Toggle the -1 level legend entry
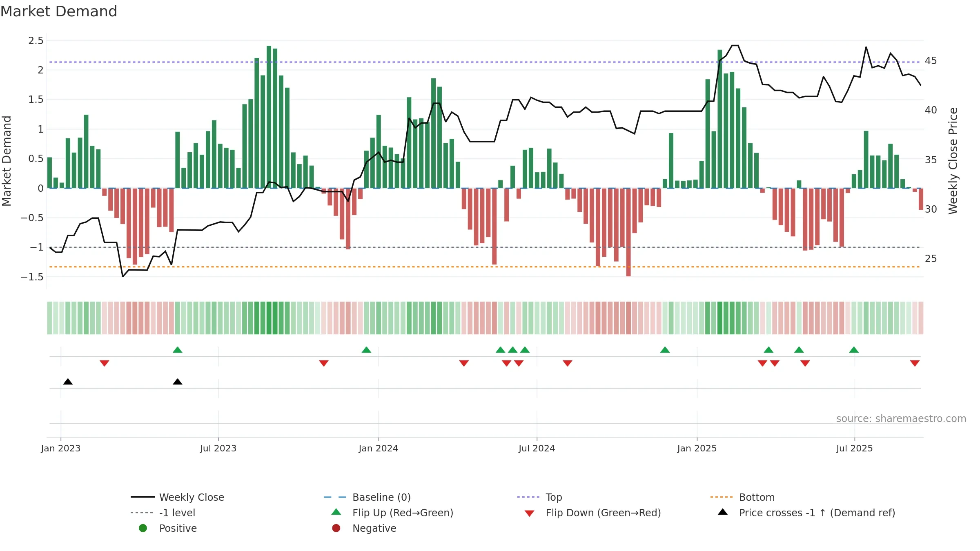980x551 pixels. [163, 513]
